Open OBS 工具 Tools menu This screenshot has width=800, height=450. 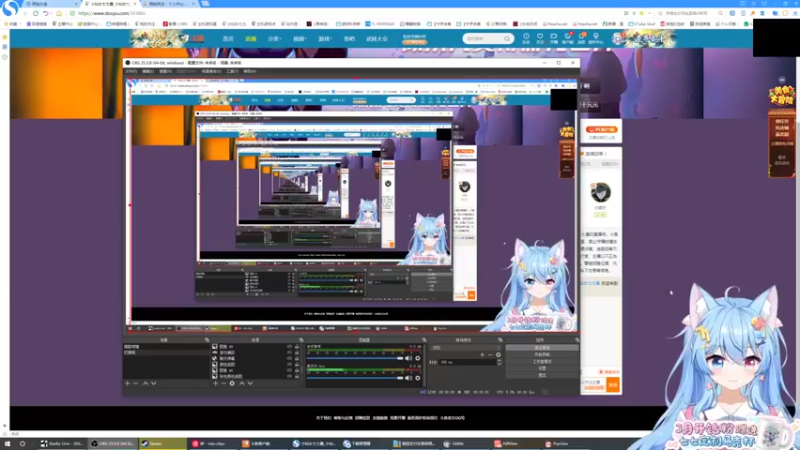pyautogui.click(x=233, y=71)
